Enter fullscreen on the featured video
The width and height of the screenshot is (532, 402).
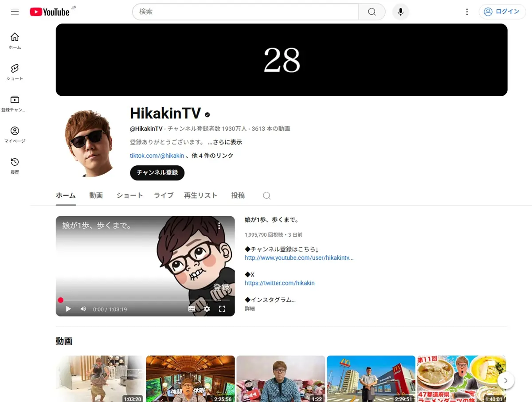(x=222, y=309)
